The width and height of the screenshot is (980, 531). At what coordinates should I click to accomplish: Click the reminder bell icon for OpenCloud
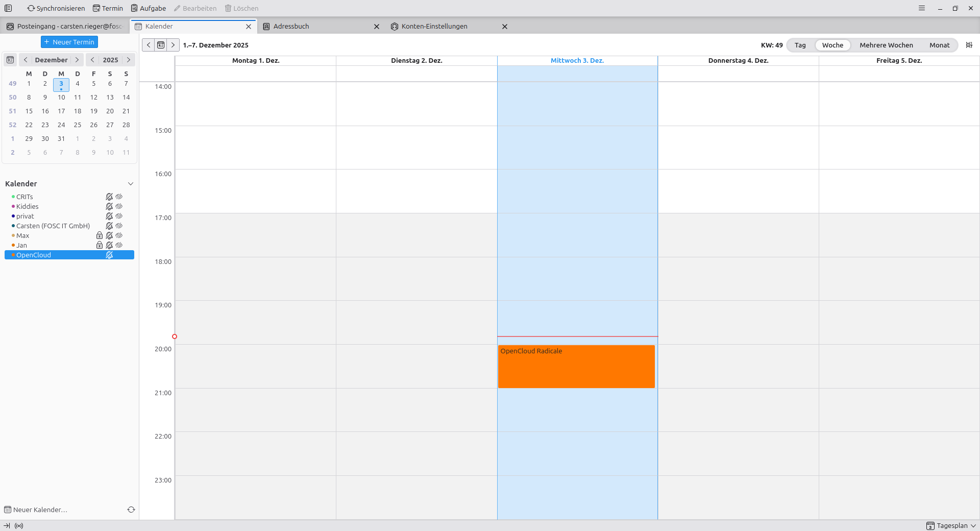pyautogui.click(x=109, y=255)
